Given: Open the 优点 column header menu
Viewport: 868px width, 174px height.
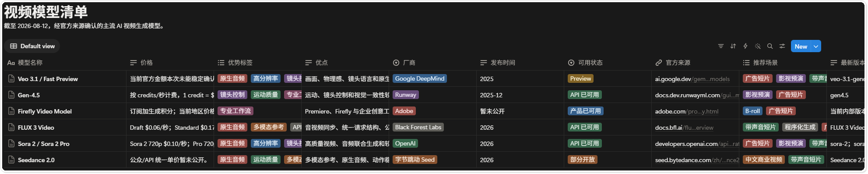Looking at the screenshot, I should pos(345,63).
